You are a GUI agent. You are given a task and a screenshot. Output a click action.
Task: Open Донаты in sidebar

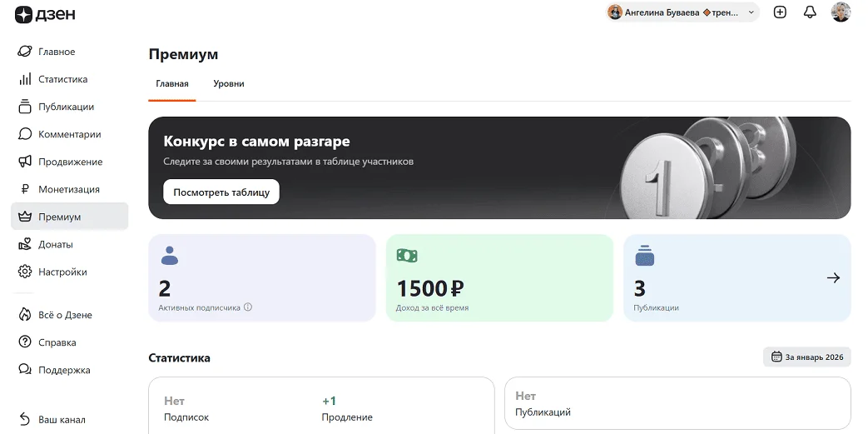coord(70,244)
